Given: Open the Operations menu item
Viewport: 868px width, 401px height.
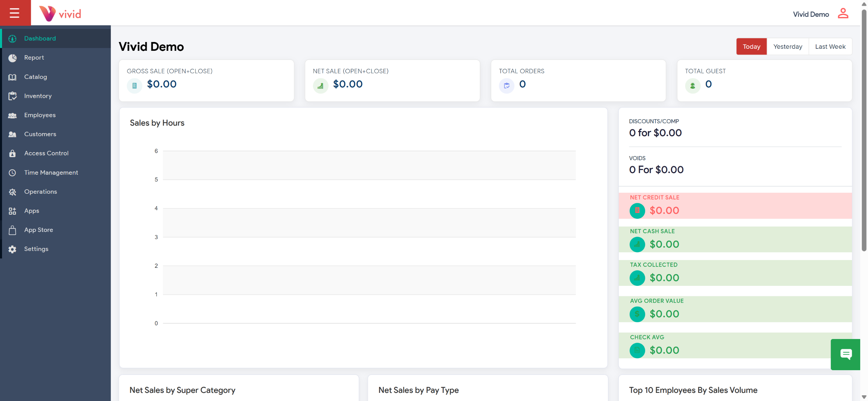Looking at the screenshot, I should click(40, 192).
